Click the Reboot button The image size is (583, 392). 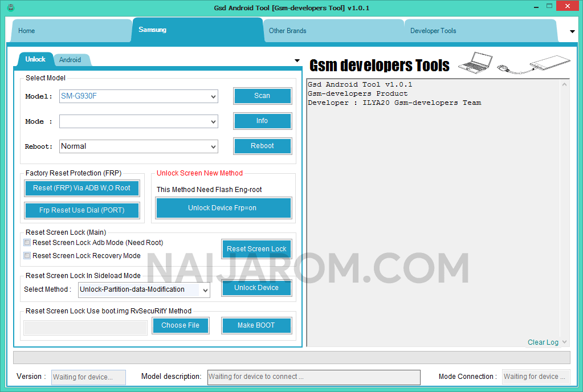263,146
